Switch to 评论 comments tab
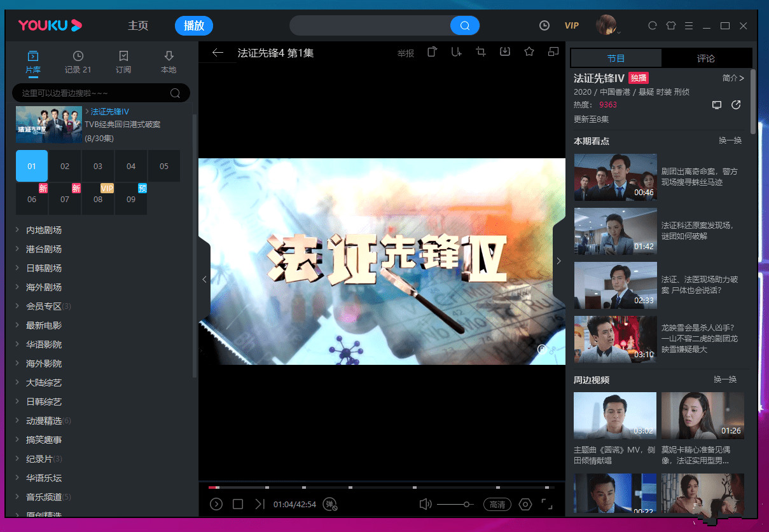 [x=706, y=58]
